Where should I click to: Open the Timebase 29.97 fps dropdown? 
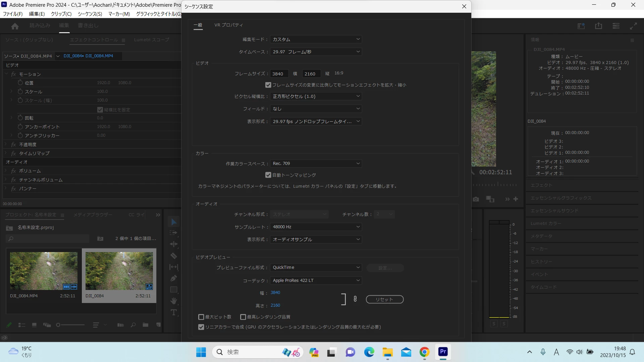point(316,52)
